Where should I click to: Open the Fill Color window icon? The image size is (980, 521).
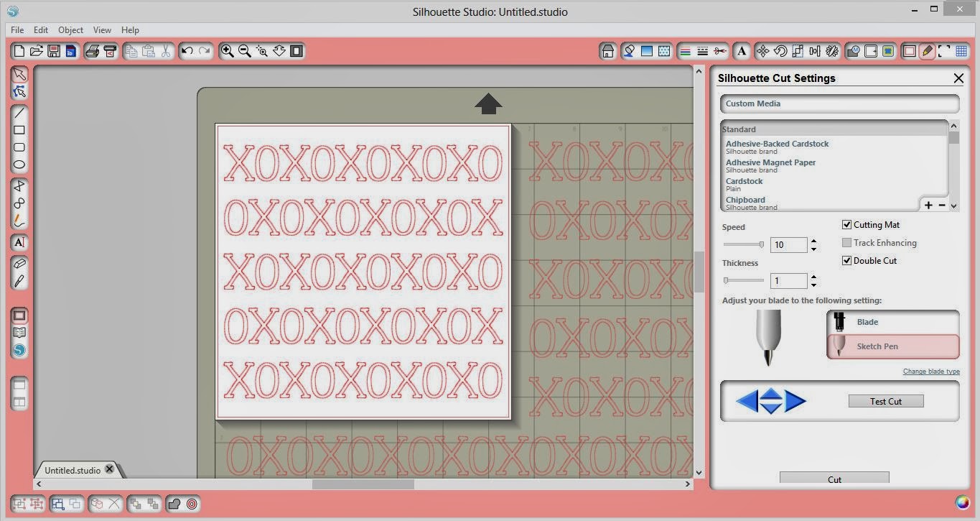click(629, 51)
